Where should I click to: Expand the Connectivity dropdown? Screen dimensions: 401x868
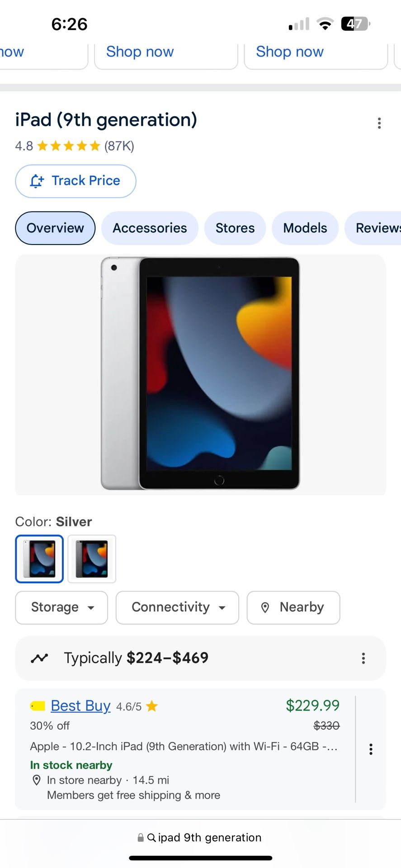coord(177,608)
